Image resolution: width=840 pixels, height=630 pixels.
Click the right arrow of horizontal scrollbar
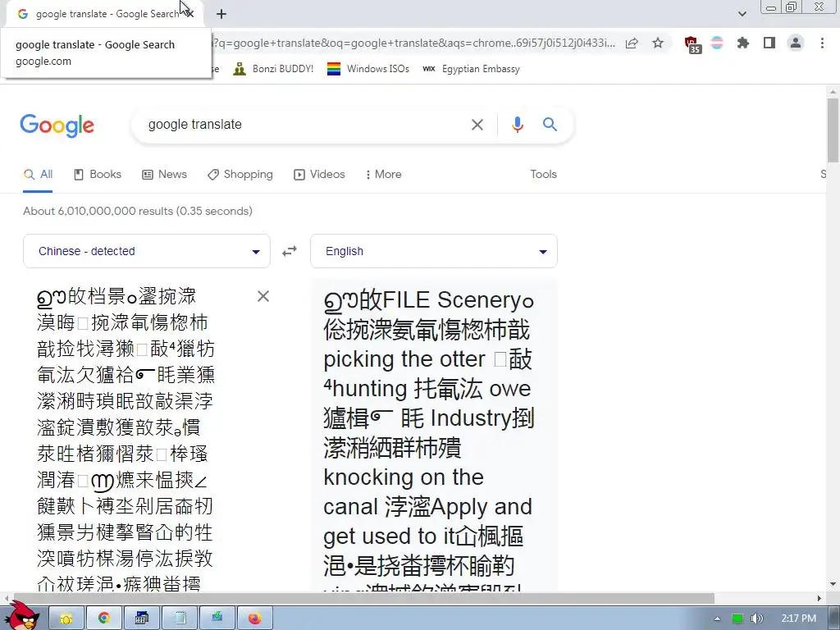pos(819,598)
